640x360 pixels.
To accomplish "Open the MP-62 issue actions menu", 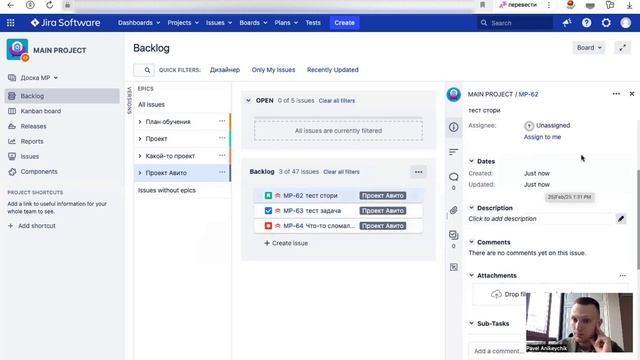I will coord(616,94).
